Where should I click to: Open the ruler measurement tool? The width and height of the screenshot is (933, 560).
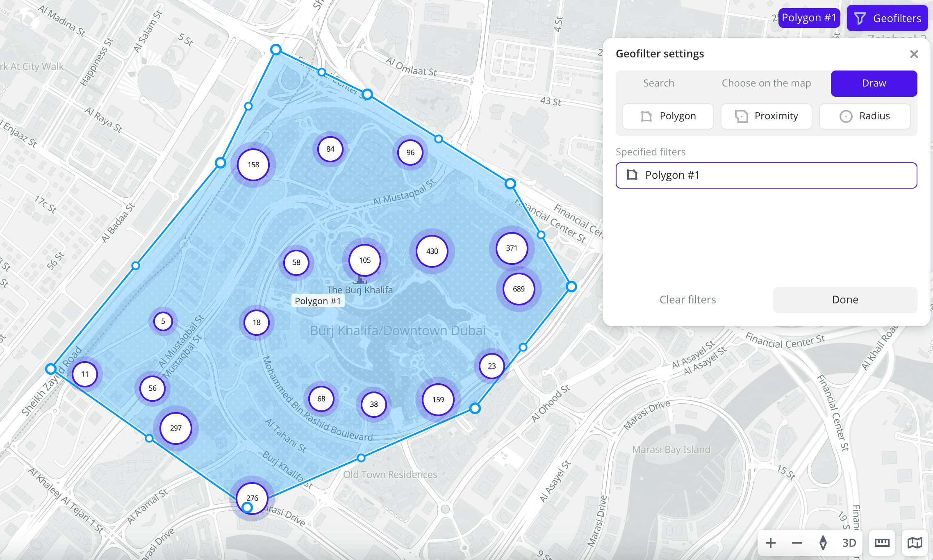(x=882, y=543)
